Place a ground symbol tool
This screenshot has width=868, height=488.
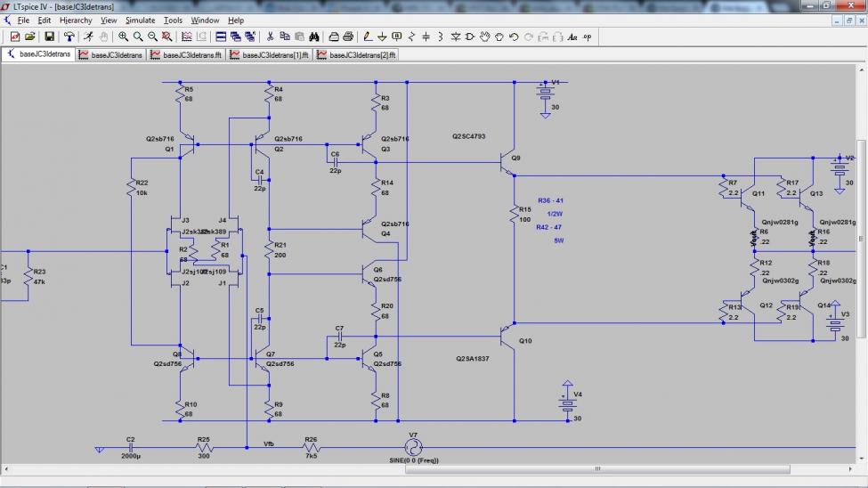382,37
